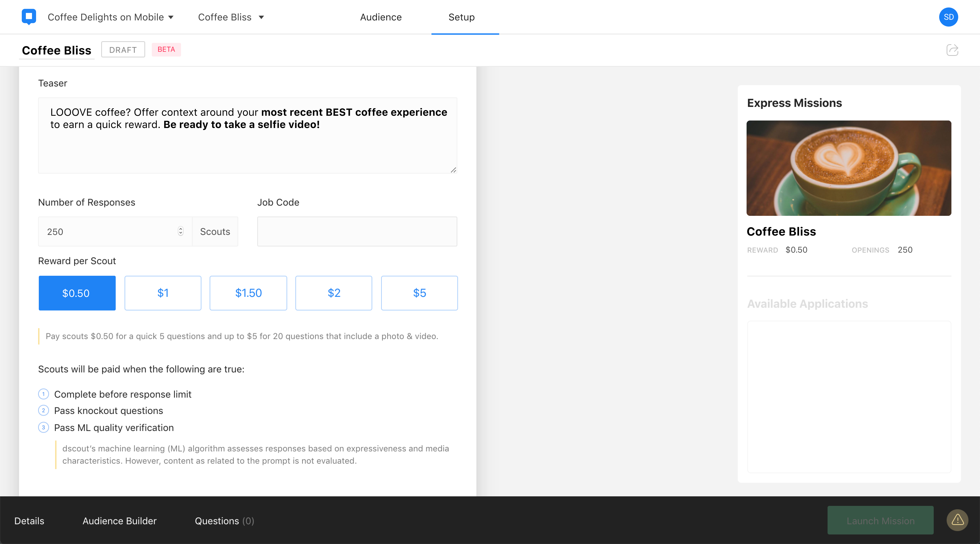Viewport: 980px width, 544px height.
Task: Switch to the Audience tab
Action: point(381,17)
